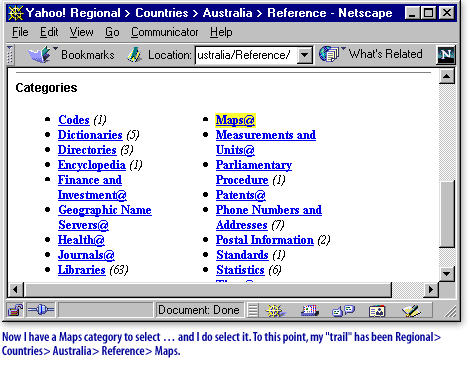This screenshot has height=390, width=470.
Task: Open Phone Numbers and Addresses link
Action: click(269, 217)
